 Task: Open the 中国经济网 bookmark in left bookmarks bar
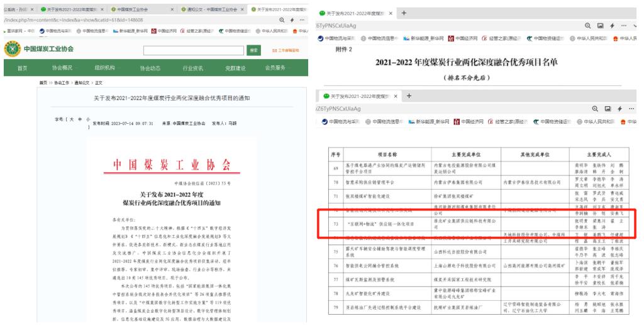click(x=165, y=31)
